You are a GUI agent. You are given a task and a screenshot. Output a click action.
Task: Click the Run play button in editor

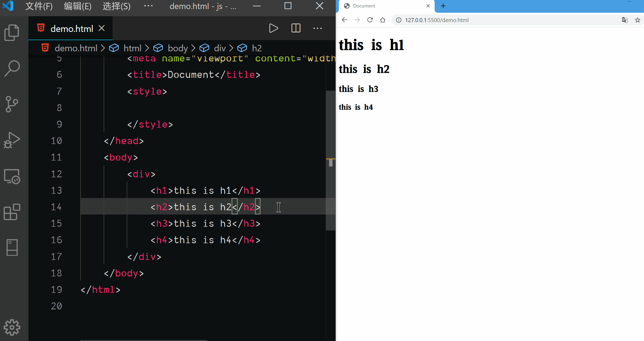[x=273, y=28]
